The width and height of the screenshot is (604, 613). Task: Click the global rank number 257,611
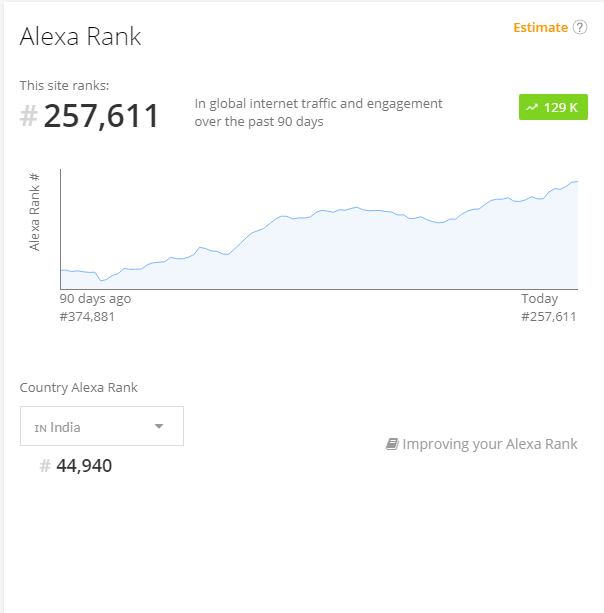click(x=101, y=116)
